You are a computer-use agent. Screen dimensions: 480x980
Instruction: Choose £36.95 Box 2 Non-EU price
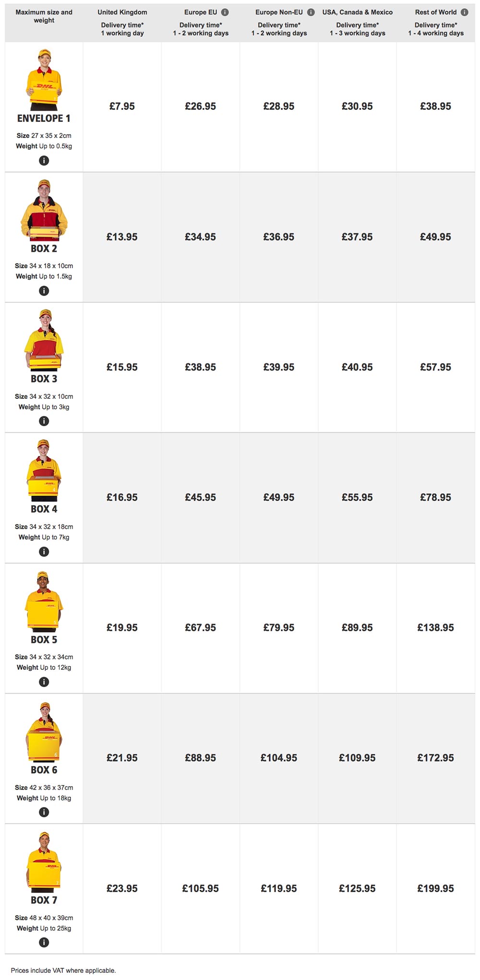click(x=278, y=237)
